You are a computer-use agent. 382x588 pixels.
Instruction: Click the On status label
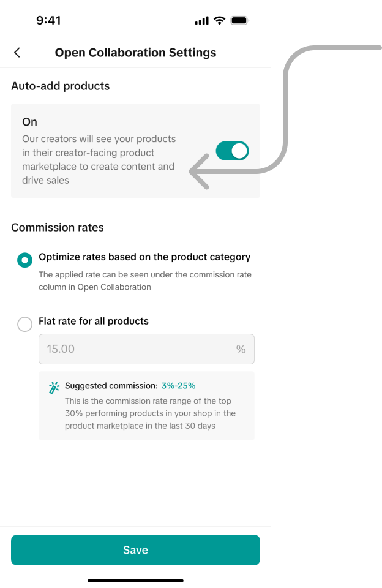29,122
